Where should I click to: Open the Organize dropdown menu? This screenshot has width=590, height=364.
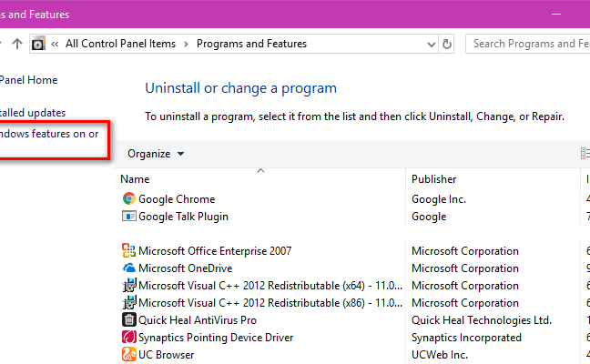[x=156, y=154]
